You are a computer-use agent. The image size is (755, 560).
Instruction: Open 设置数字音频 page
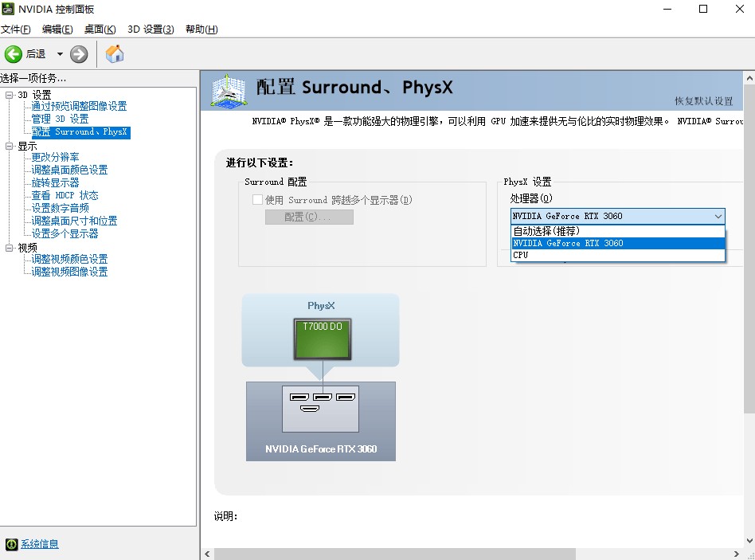[x=61, y=208]
